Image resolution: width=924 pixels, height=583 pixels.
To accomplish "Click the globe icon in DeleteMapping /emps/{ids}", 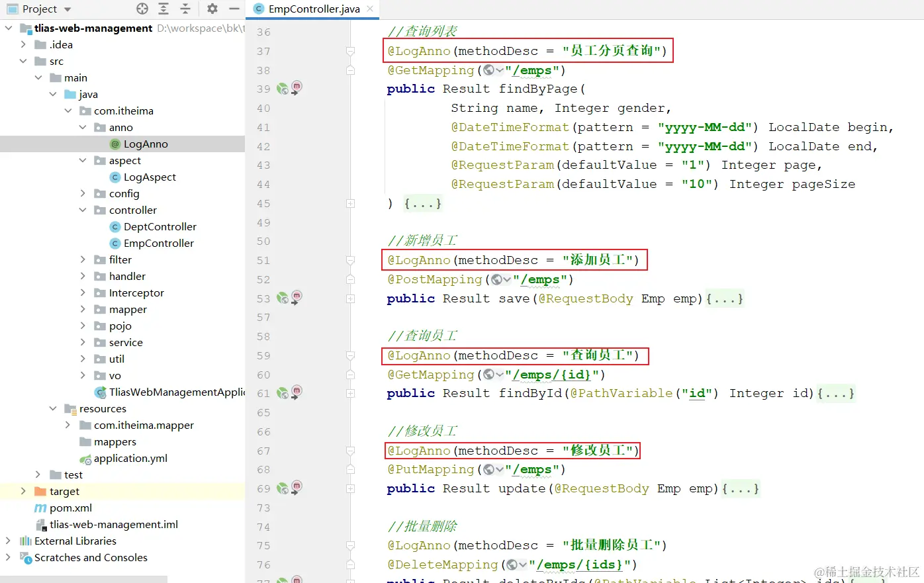I will coord(513,564).
